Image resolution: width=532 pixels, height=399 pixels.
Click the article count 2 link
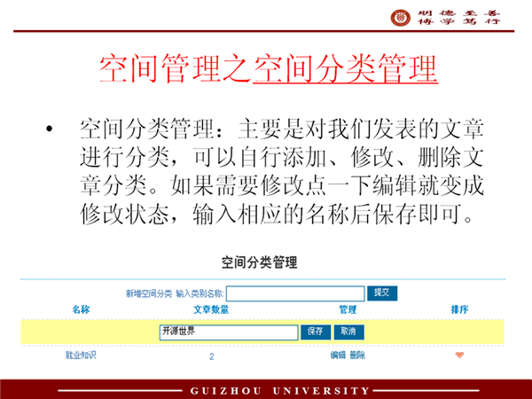tap(211, 356)
